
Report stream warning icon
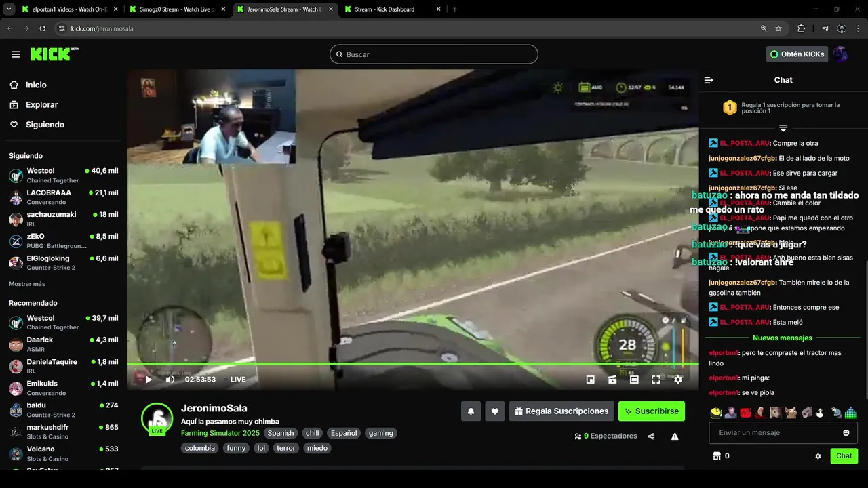(x=675, y=436)
